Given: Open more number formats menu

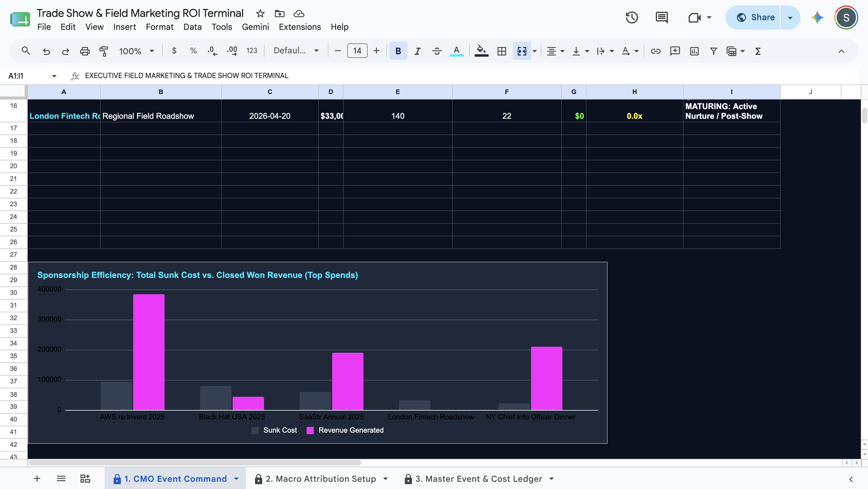Looking at the screenshot, I should [x=252, y=51].
